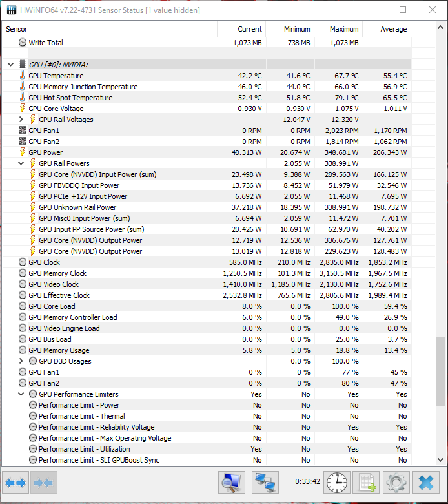
Task: Collapse the GPU Performance Limiters group
Action: point(21,394)
